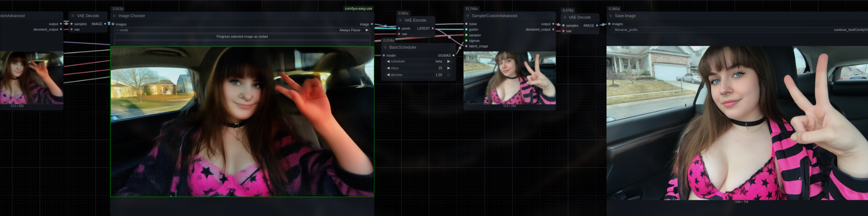868x216 pixels.
Task: Switch to the previous scheduler with the left arrow
Action: [388, 61]
